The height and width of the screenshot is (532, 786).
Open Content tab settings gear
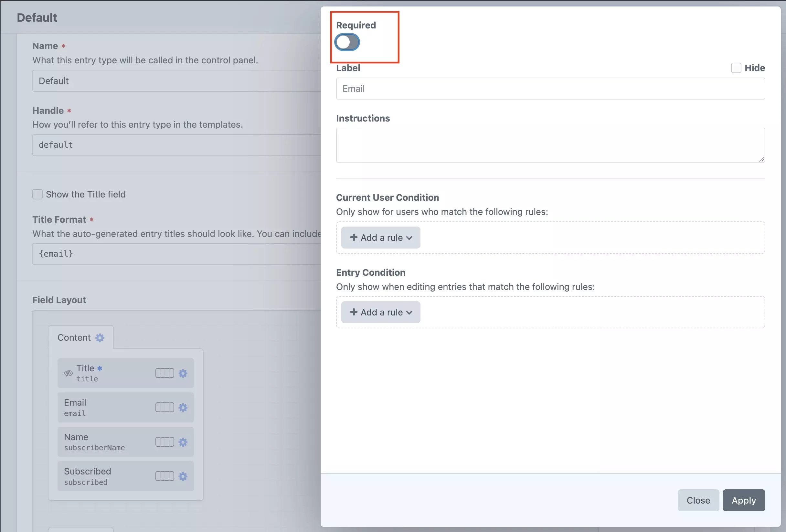100,337
